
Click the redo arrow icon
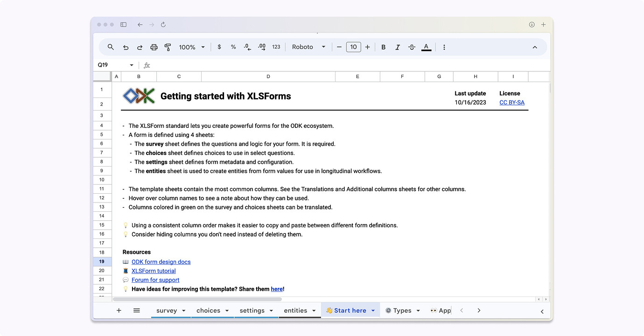click(x=140, y=47)
